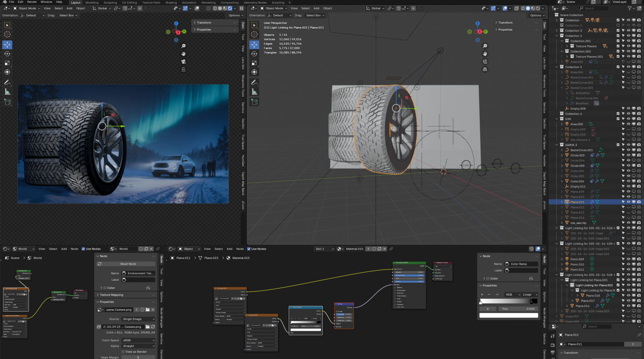Click the Options button in left viewport header
Screen dimensions: 644x359
(x=235, y=15)
